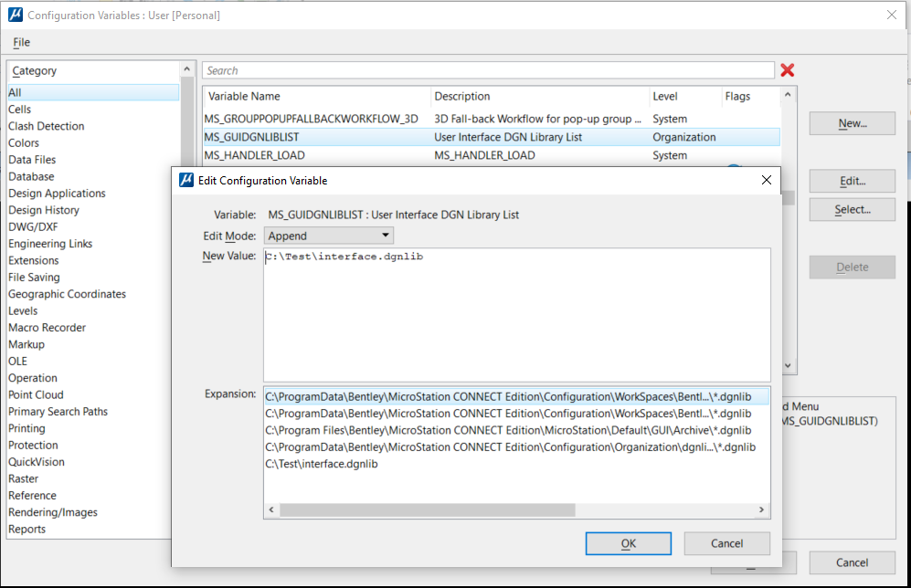The image size is (911, 588).
Task: Select the Data Files category
Action: point(93,160)
